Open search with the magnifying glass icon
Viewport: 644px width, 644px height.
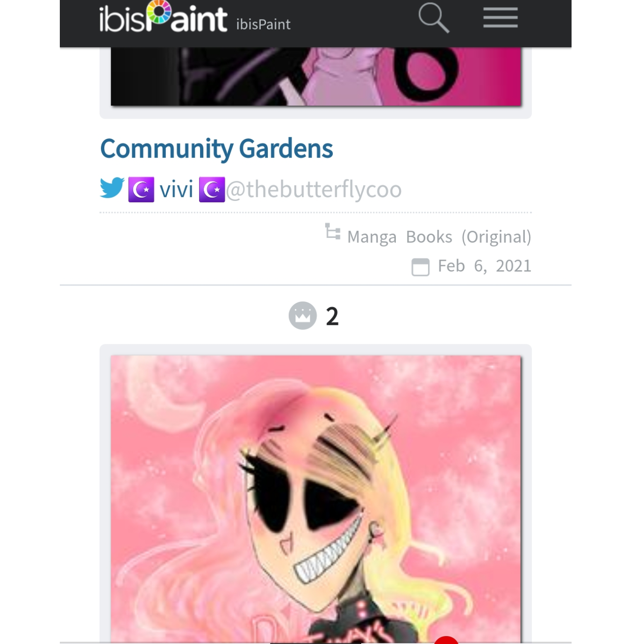[x=434, y=18]
